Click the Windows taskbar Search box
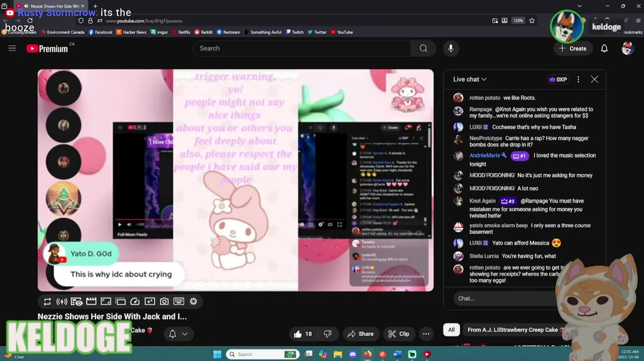This screenshot has width=644, height=361. pyautogui.click(x=262, y=354)
